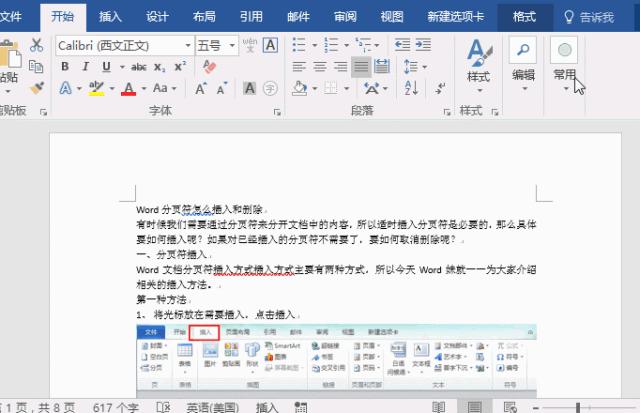Decrease paragraph indent

pos(402,44)
